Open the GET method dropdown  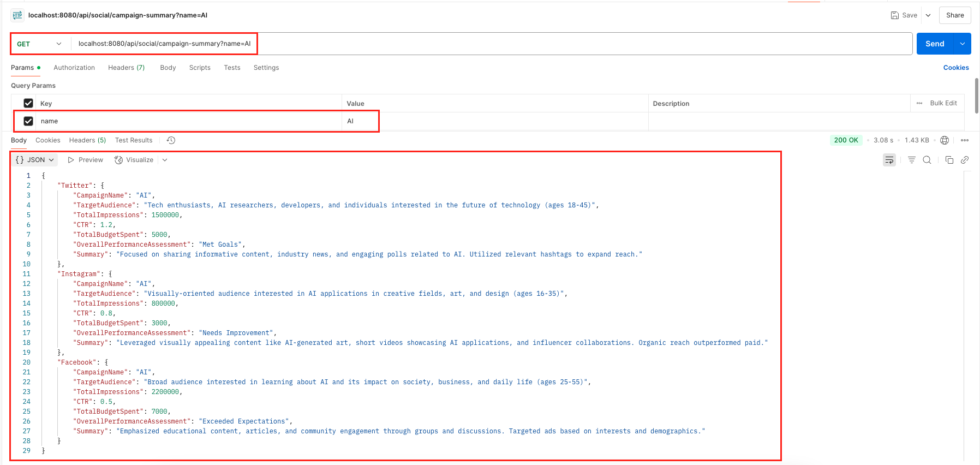[39, 44]
